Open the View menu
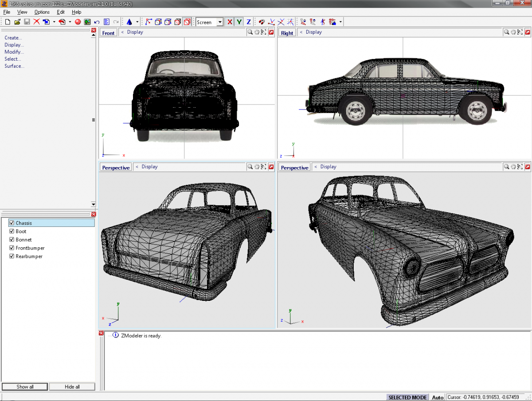Viewport: 532px width, 401px height. 22,12
